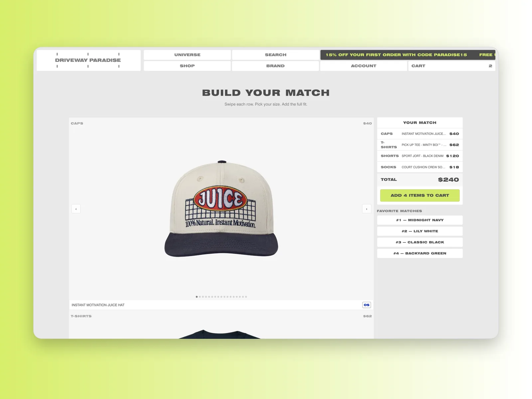Image resolution: width=532 pixels, height=399 pixels.
Task: Select the Shorts Sport Jort row
Action: tap(420, 156)
